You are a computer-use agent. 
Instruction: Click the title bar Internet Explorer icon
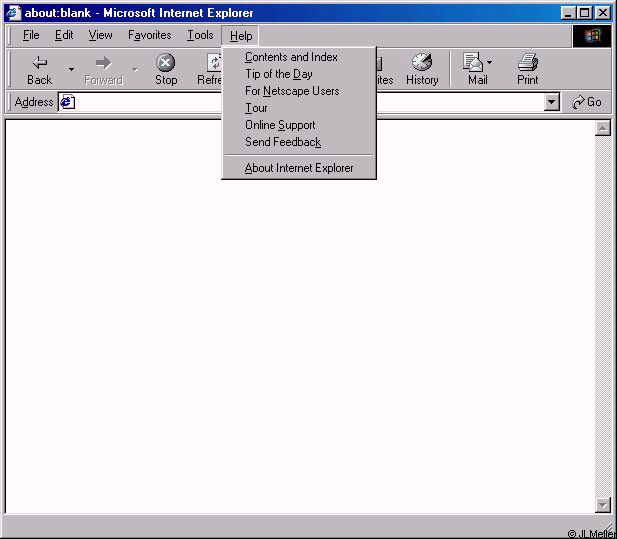13,13
